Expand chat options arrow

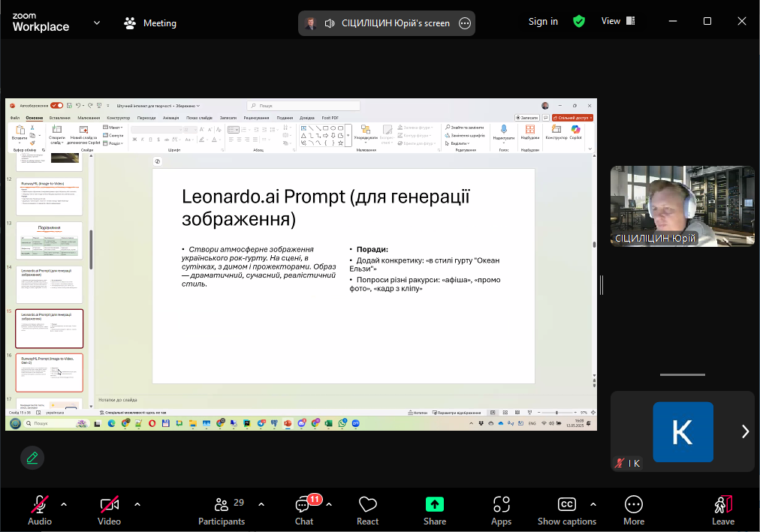pos(330,504)
